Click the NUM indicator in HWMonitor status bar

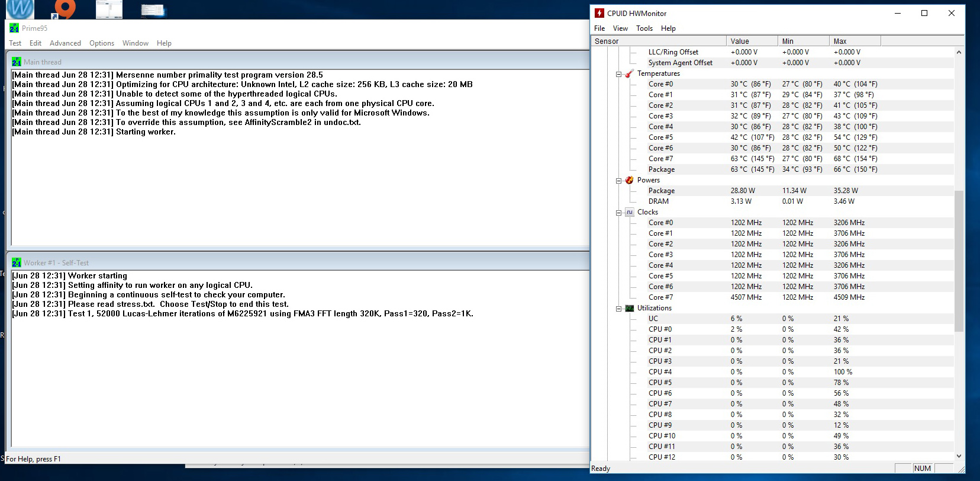click(x=922, y=469)
